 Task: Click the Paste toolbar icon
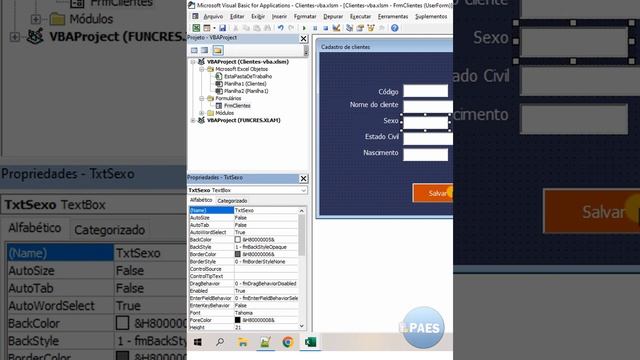coord(257,28)
